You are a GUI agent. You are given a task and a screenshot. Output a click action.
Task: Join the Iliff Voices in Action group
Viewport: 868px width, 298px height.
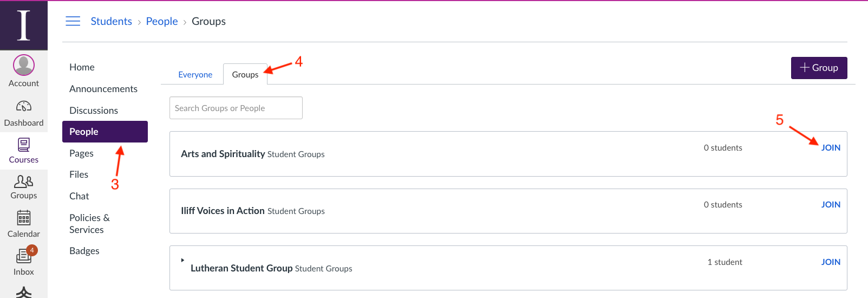click(x=831, y=205)
